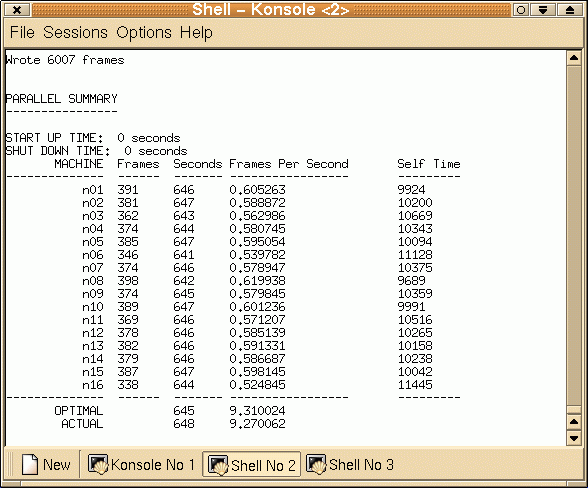This screenshot has height=488, width=588.
Task: Minimize window with titlebar down arrow
Action: pyautogui.click(x=543, y=10)
